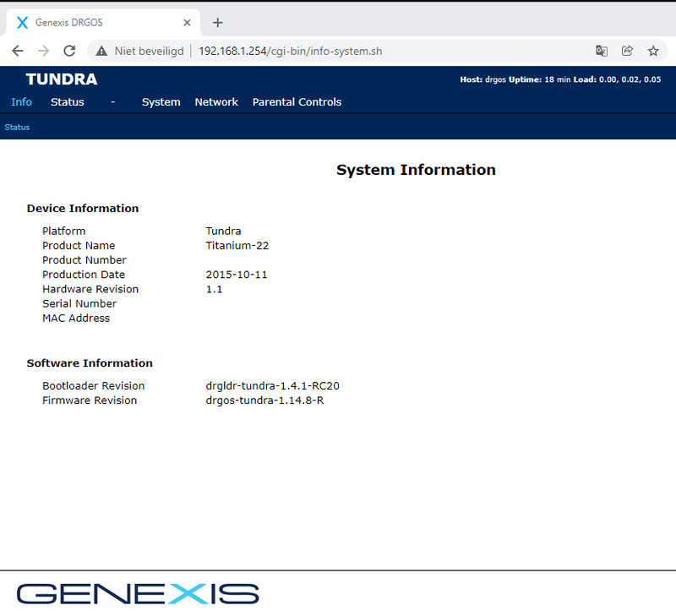Click the value 'drgos-tundra-1.14.8-R'

(264, 401)
